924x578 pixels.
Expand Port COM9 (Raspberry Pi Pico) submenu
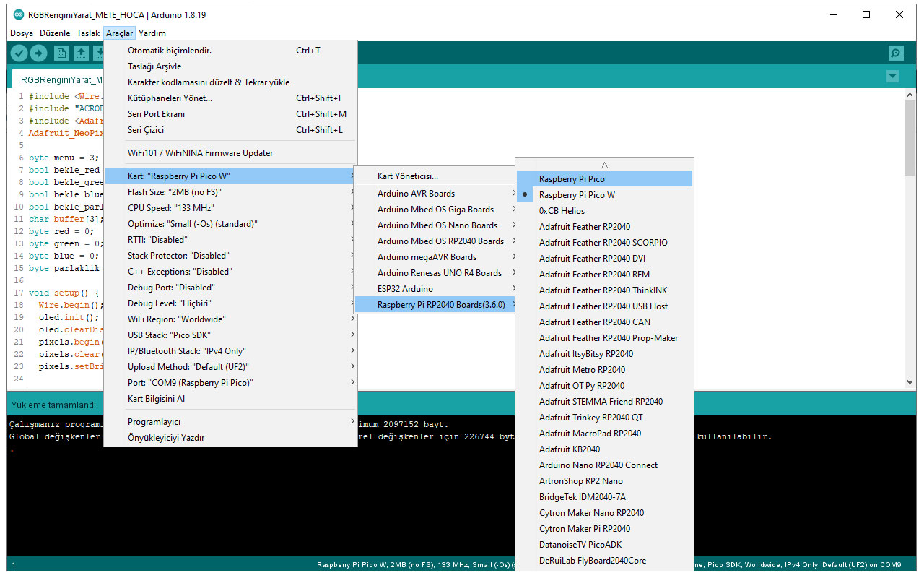pos(230,383)
